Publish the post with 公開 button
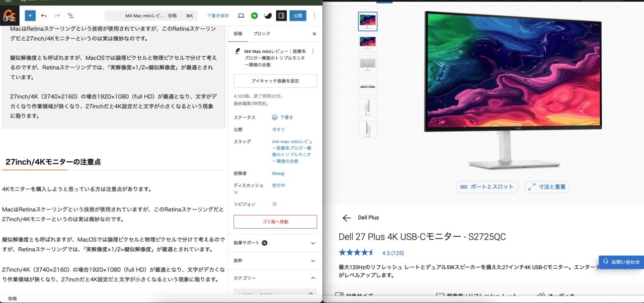 click(x=298, y=16)
